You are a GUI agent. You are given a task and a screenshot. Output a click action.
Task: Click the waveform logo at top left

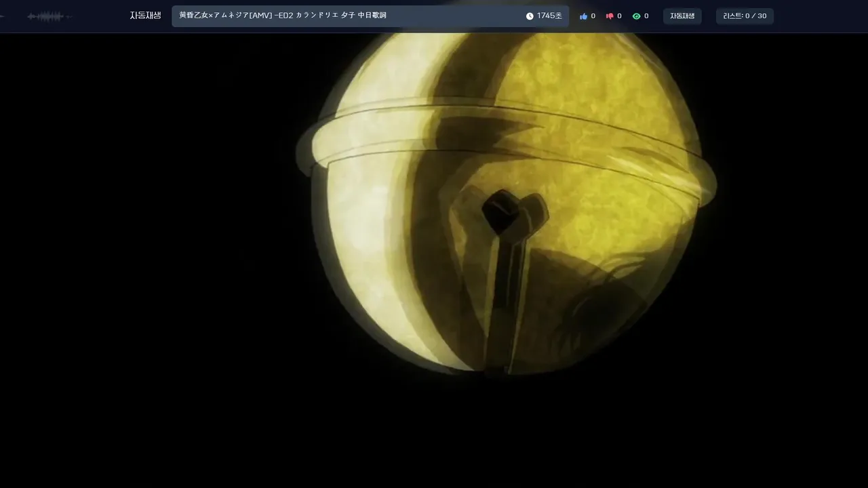click(49, 16)
